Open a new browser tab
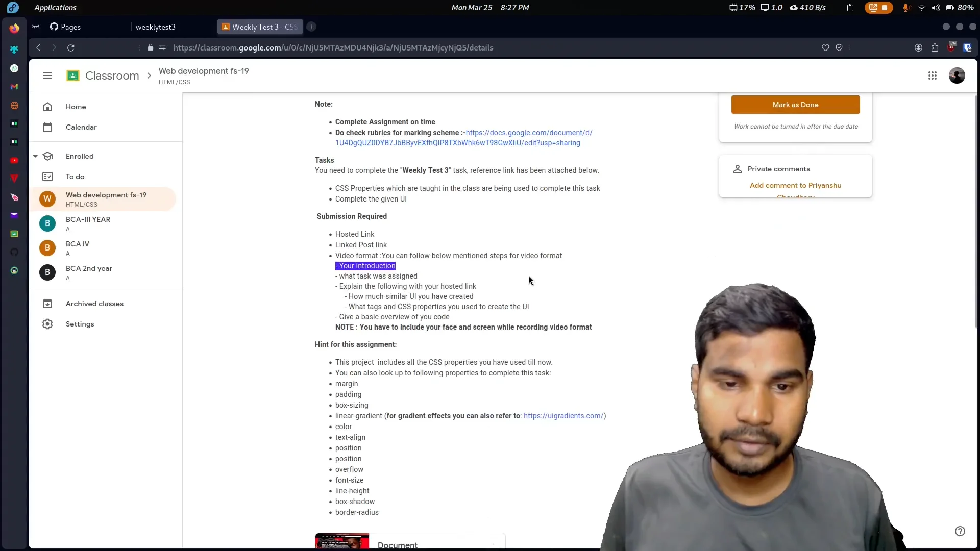 click(311, 27)
